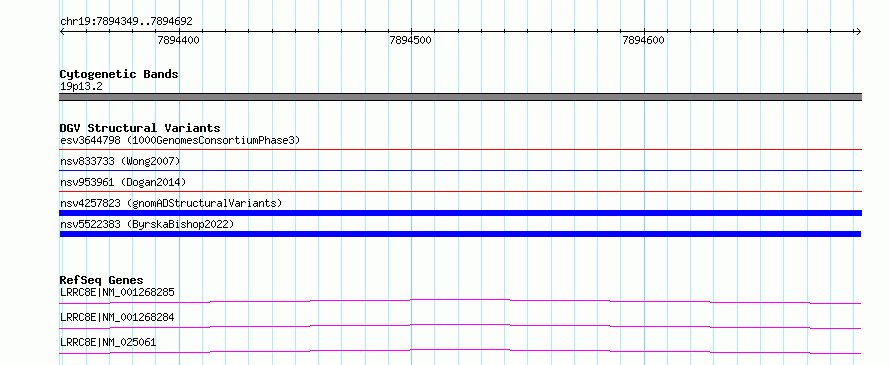Image resolution: width=890 pixels, height=365 pixels.
Task: Click the thick blue bar under nsv5522383
Action: coord(460,234)
